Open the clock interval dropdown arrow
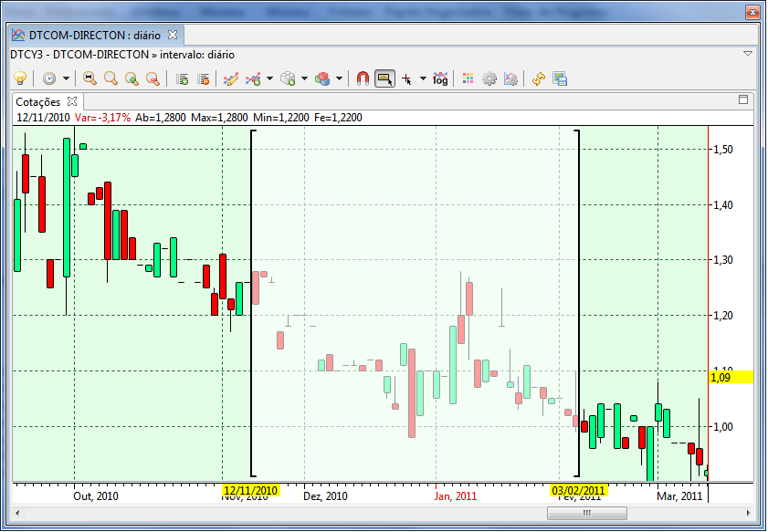The height and width of the screenshot is (532, 768). (66, 78)
